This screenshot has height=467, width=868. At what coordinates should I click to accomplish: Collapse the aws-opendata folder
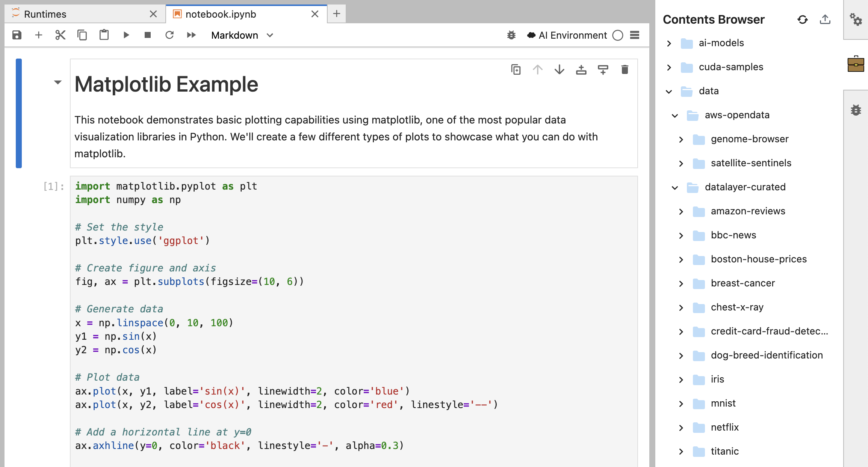[675, 115]
